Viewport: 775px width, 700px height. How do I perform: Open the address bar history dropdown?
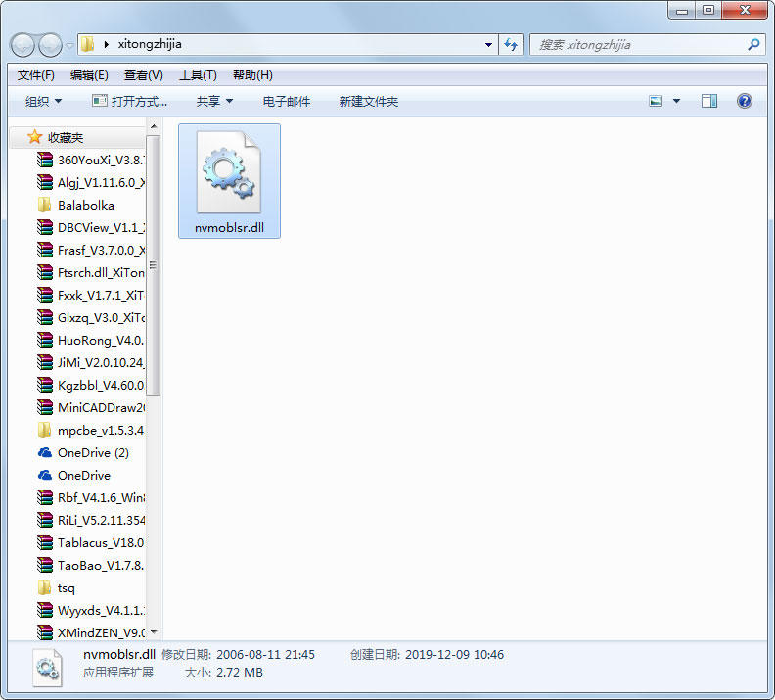point(489,45)
